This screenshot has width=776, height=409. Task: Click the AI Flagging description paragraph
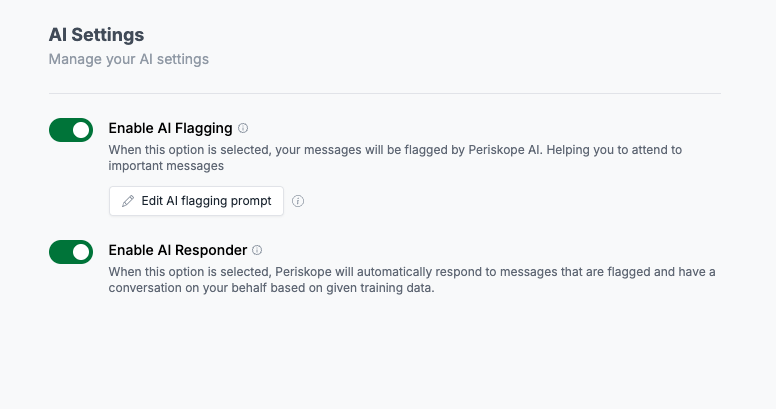click(x=395, y=157)
